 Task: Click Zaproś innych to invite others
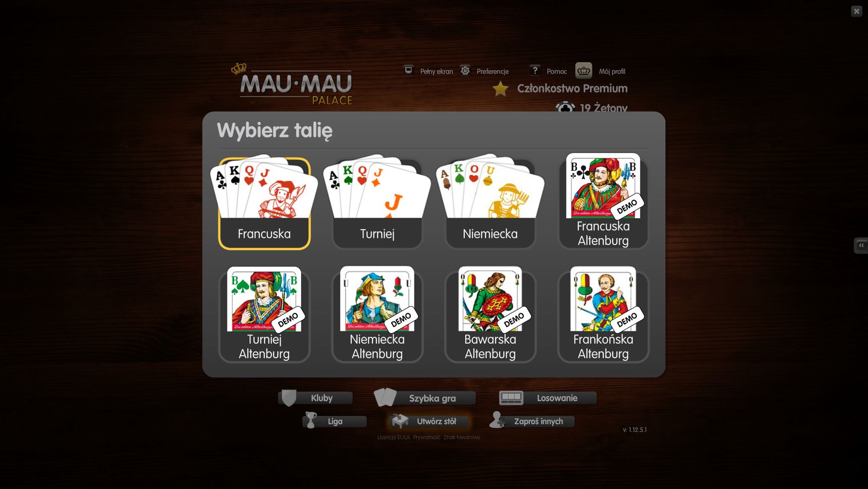click(x=532, y=421)
